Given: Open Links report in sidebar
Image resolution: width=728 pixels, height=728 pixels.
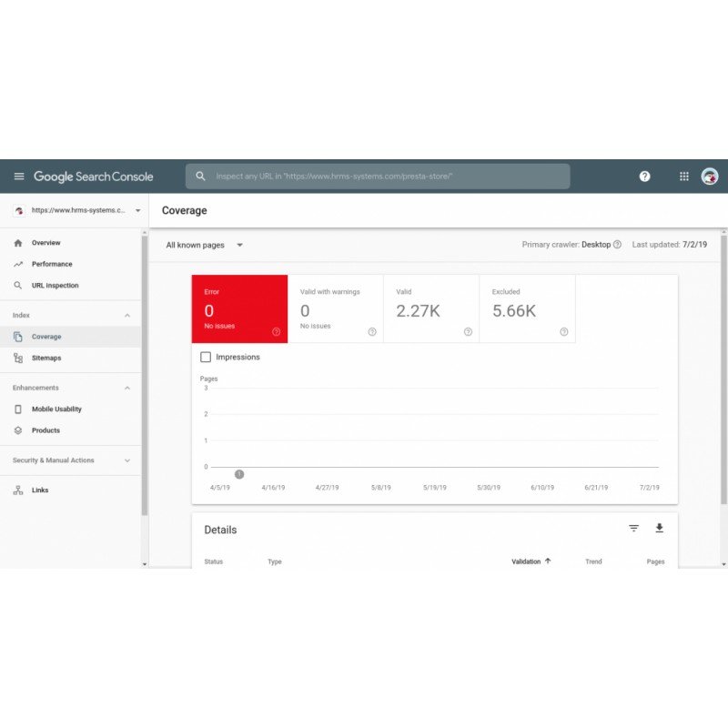Looking at the screenshot, I should pos(71,490).
